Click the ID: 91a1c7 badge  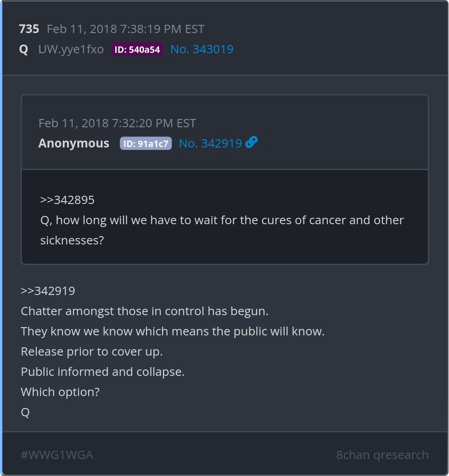pyautogui.click(x=146, y=143)
